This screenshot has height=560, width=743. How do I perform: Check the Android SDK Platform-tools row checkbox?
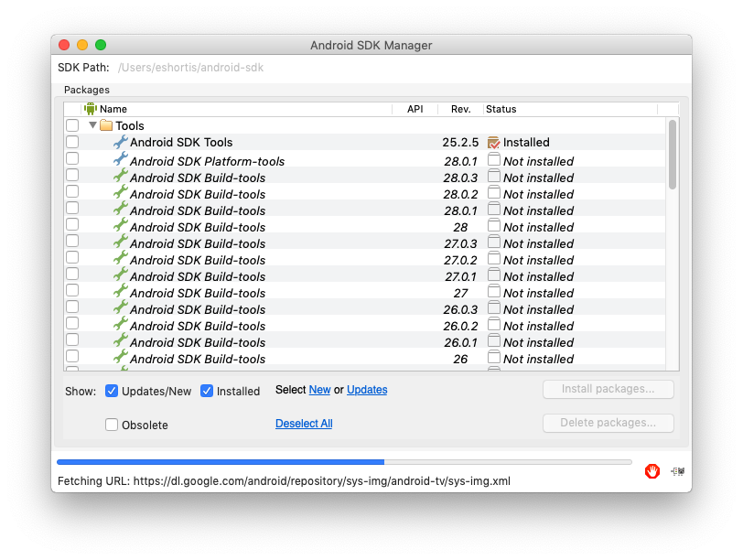72,159
